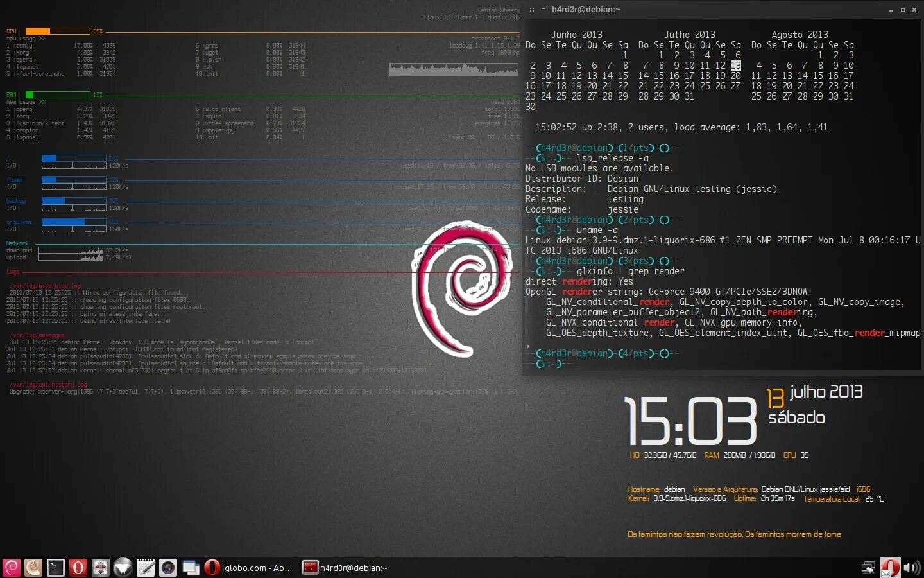This screenshot has height=578, width=924.
Task: Click the Opera mail tray icon
Action: point(889,568)
